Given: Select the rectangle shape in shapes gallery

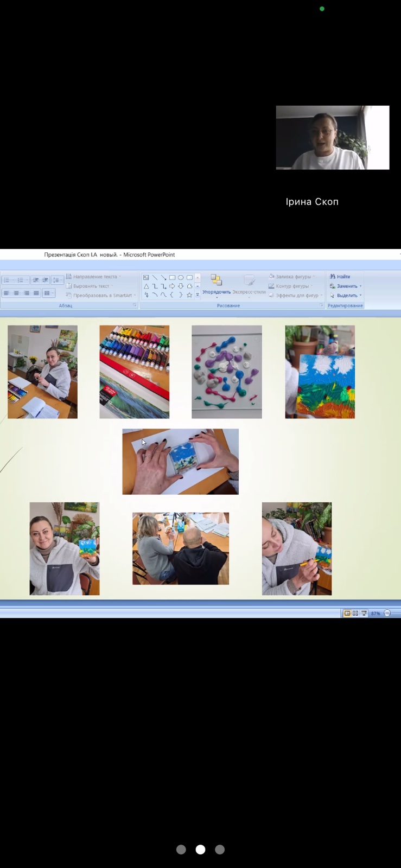Looking at the screenshot, I should tap(172, 277).
